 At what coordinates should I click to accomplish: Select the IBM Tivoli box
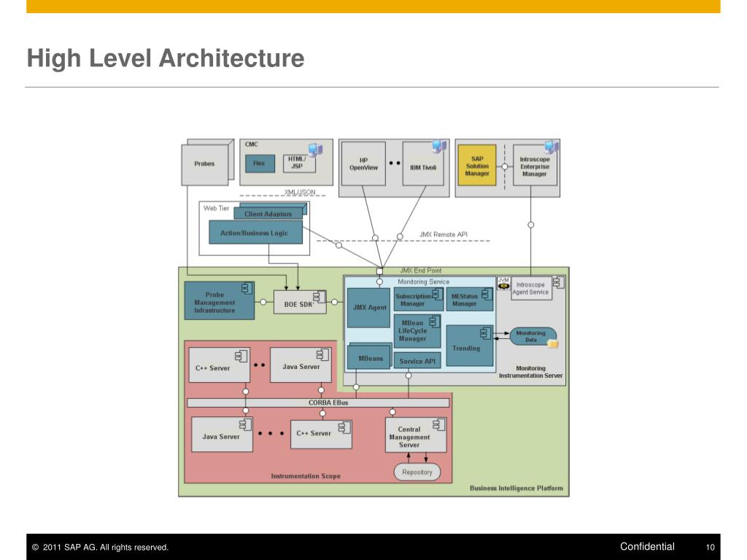pos(423,164)
